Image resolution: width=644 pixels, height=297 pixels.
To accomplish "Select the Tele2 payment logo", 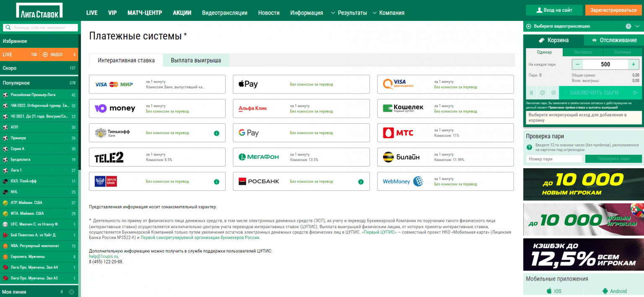I will pyautogui.click(x=109, y=157).
